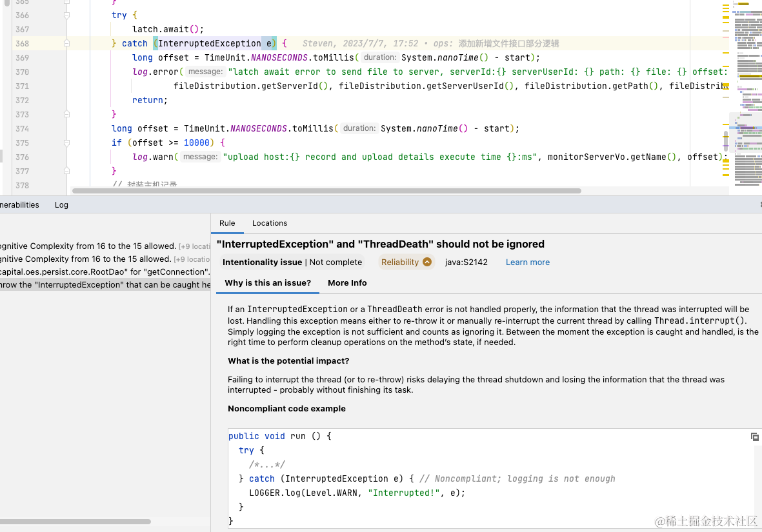762x532 pixels.
Task: Click the InterruptedException parameter in catch clause
Action: click(215, 43)
